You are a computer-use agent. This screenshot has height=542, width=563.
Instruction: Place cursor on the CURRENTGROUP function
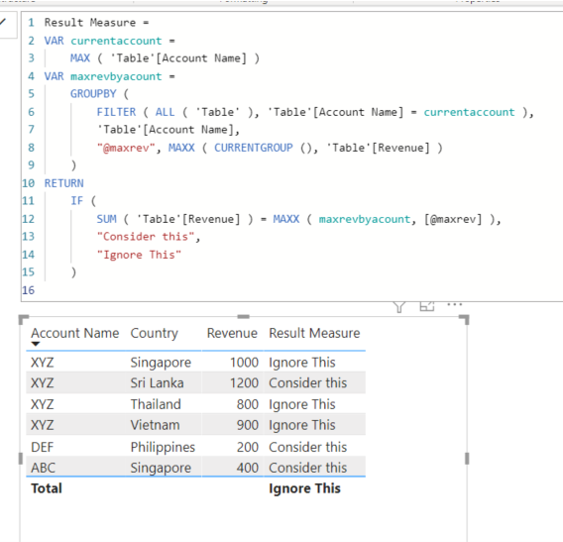pyautogui.click(x=253, y=148)
